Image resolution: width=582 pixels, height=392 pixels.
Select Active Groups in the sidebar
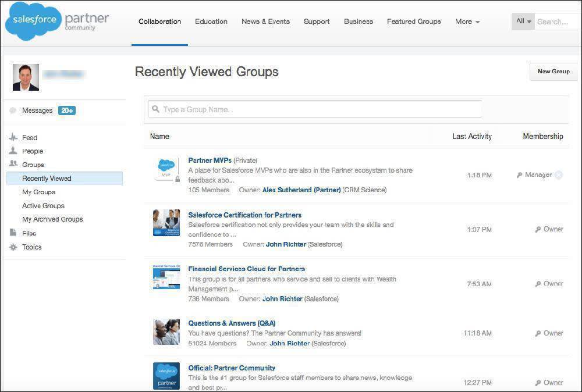[43, 206]
